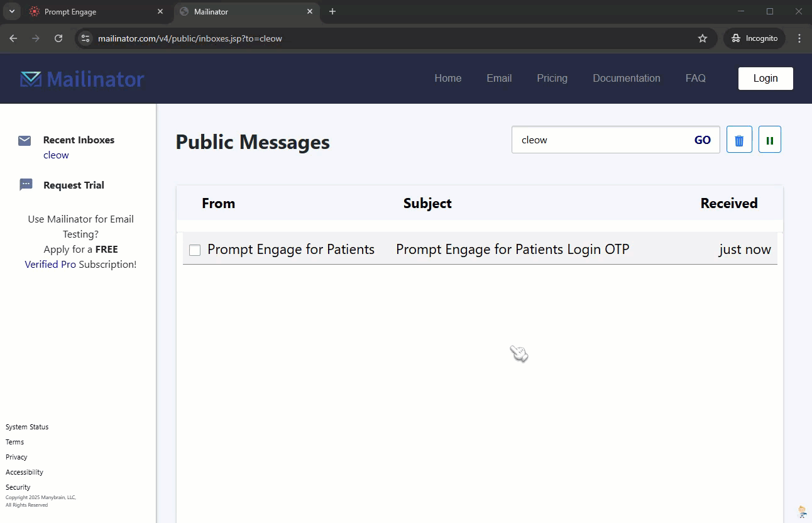
Task: Open the Security link
Action: point(18,487)
